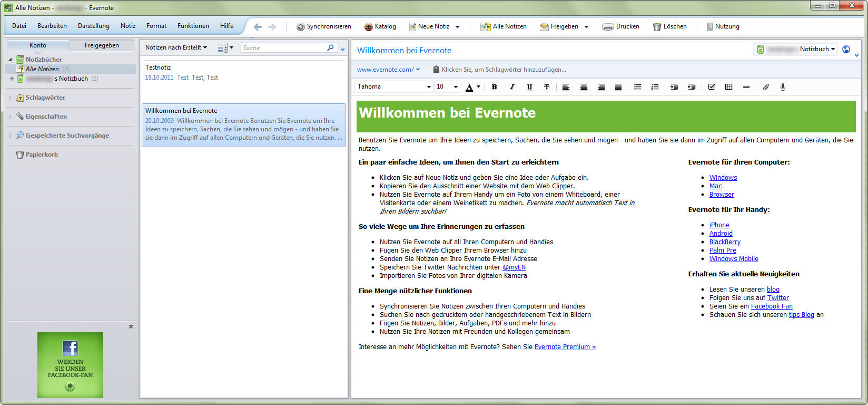This screenshot has height=405, width=868.
Task: Open the Hilfe menu
Action: pyautogui.click(x=227, y=26)
